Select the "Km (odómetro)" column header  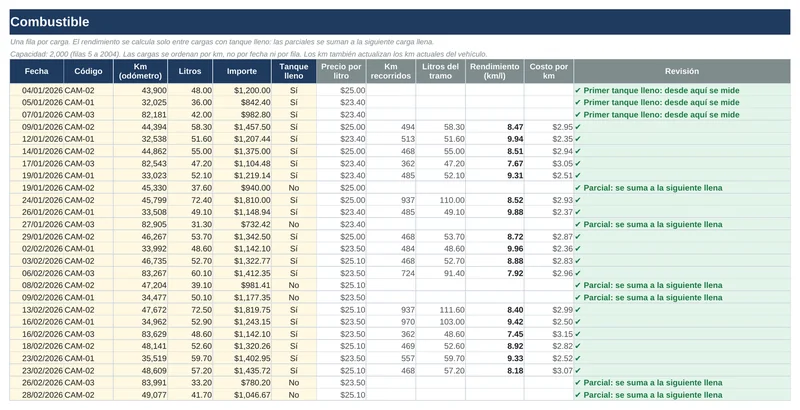(x=140, y=71)
